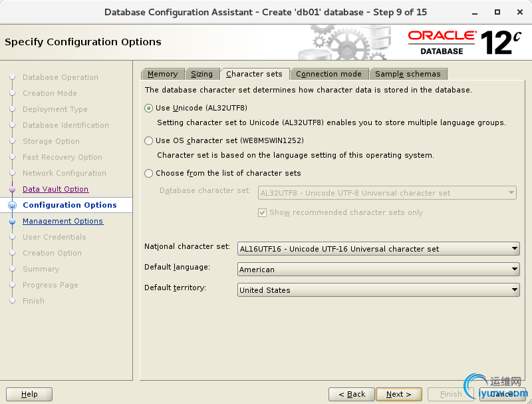Click the Oracle Database 12c logo
Screen dimensions: 532x404
pyautogui.click(x=464, y=43)
